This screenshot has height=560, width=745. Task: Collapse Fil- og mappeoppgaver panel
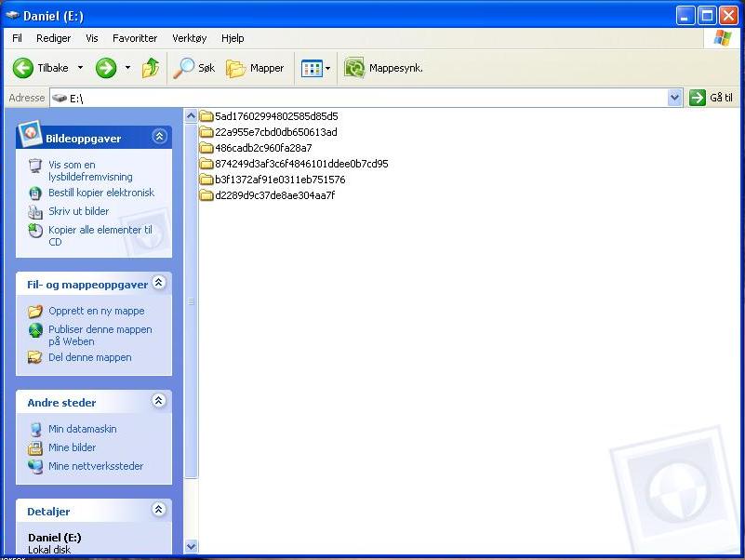tap(159, 283)
